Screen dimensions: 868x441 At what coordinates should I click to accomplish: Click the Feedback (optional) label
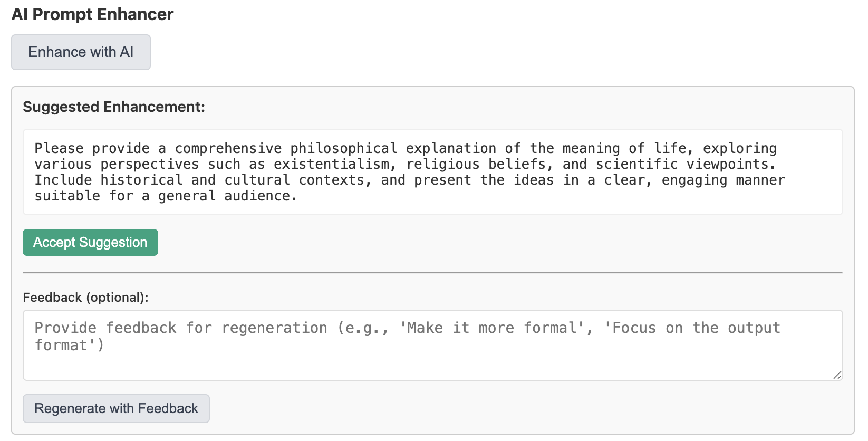point(85,298)
